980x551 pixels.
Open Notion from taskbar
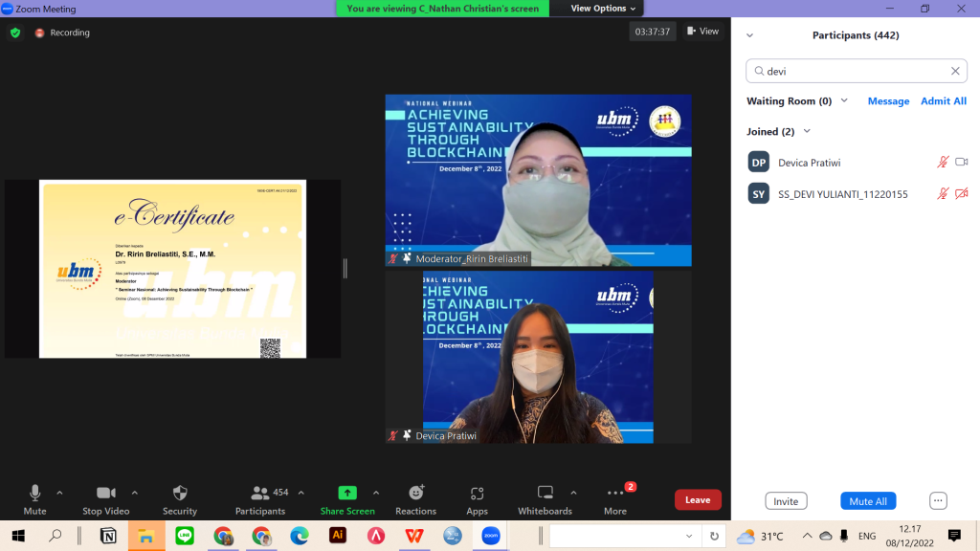tap(108, 536)
